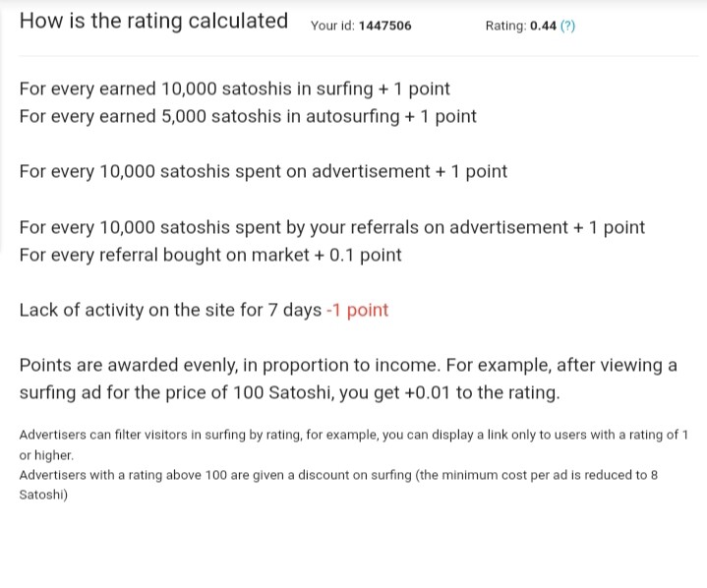This screenshot has height=588, width=707.
Task: Click the final word 'Satoshi)' in note
Action: [43, 496]
